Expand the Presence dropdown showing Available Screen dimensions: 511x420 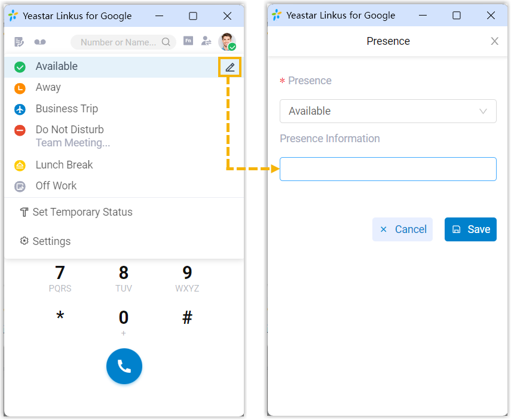[388, 111]
